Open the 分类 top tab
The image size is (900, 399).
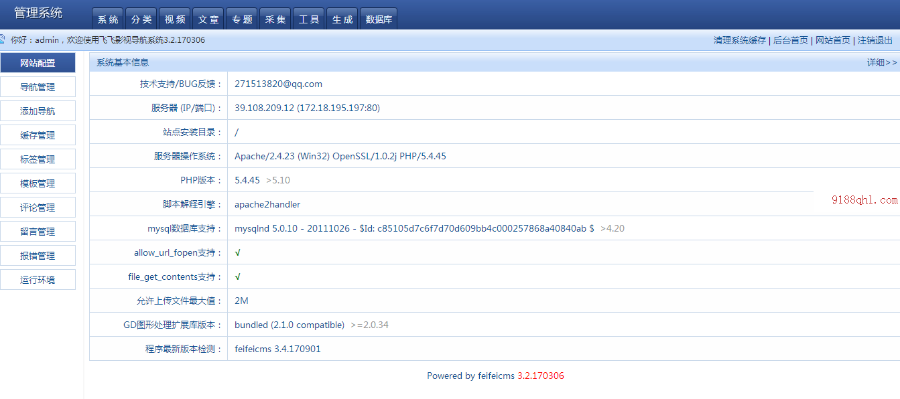tap(141, 19)
